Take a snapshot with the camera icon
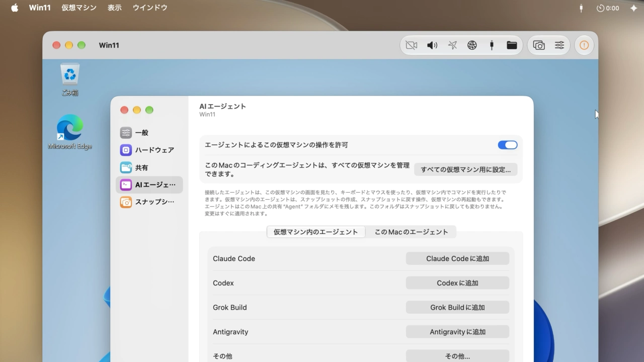 pos(539,45)
